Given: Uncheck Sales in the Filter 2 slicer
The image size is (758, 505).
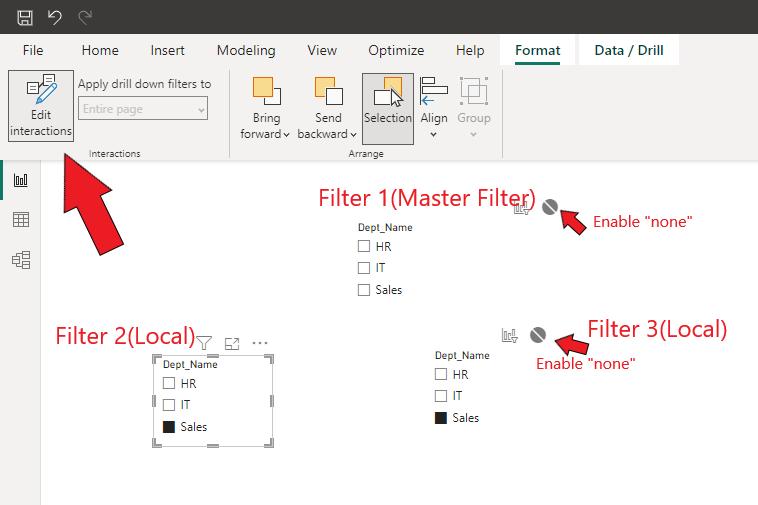Looking at the screenshot, I should click(x=169, y=427).
